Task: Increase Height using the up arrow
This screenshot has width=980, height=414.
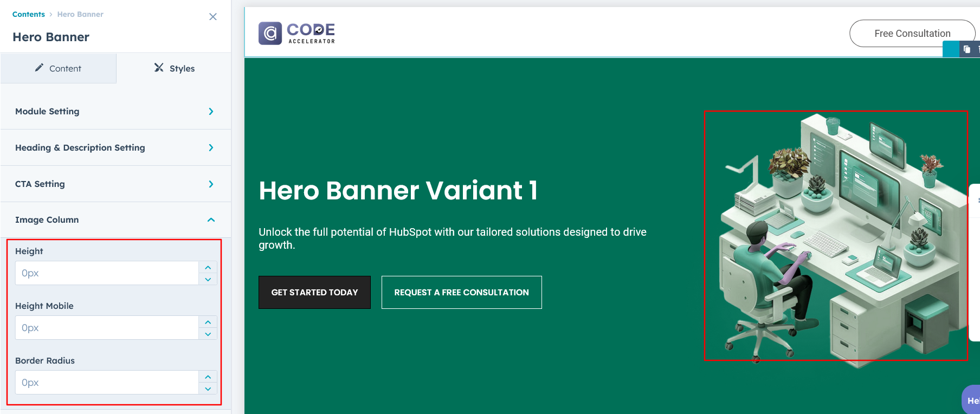Action: (x=208, y=268)
